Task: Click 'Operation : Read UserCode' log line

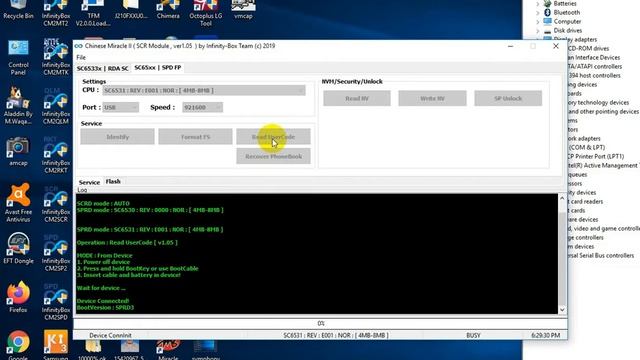Action: click(127, 242)
